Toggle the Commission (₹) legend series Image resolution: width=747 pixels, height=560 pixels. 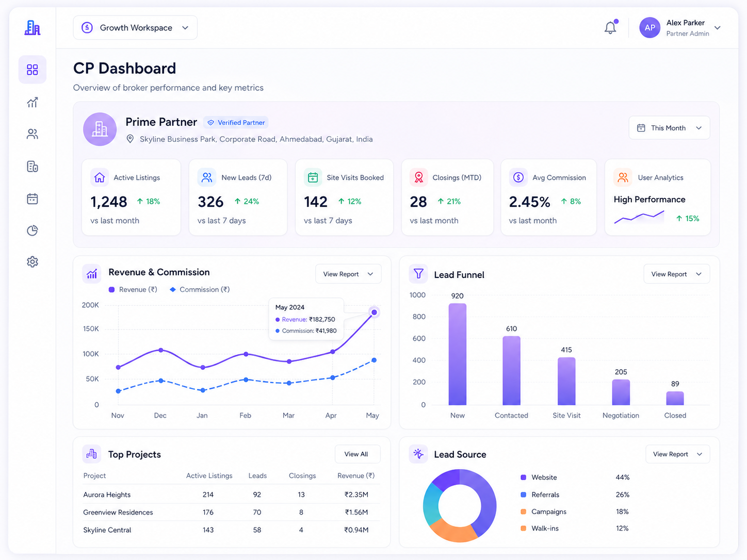point(200,290)
